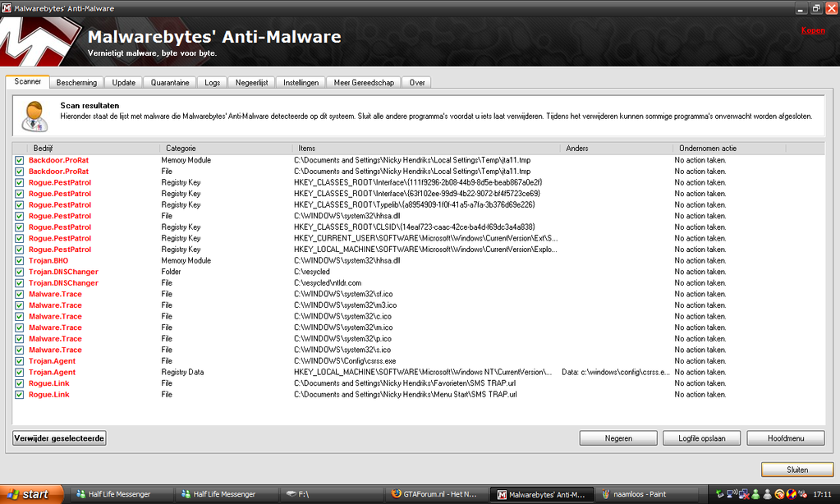Go to Hoofdmenu

[x=786, y=438]
